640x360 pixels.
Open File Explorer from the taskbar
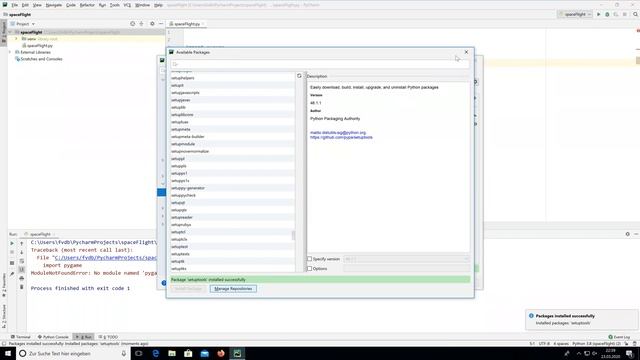pos(172,353)
